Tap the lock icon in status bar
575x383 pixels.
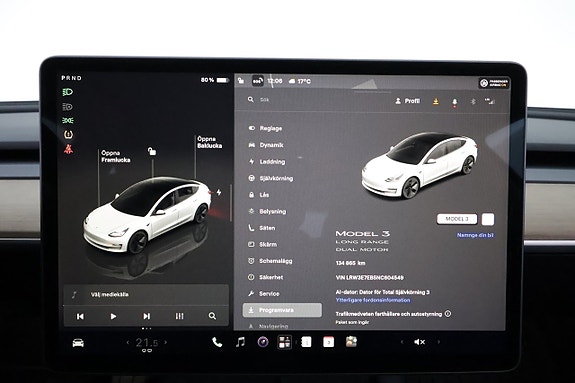(x=241, y=80)
